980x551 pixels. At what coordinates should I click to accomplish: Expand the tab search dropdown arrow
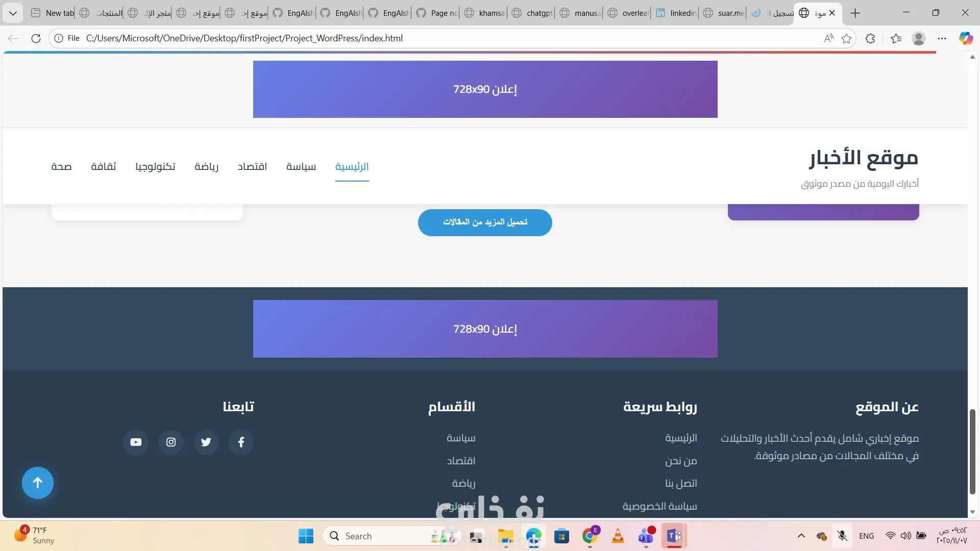pyautogui.click(x=13, y=13)
